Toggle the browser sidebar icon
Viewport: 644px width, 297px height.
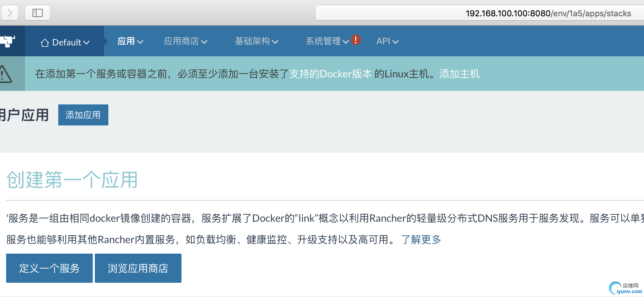(x=38, y=13)
